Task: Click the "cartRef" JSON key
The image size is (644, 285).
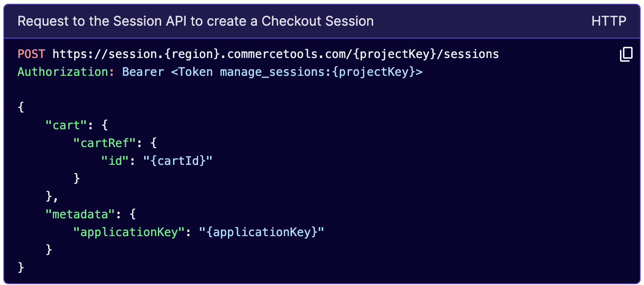Action: tap(105, 143)
